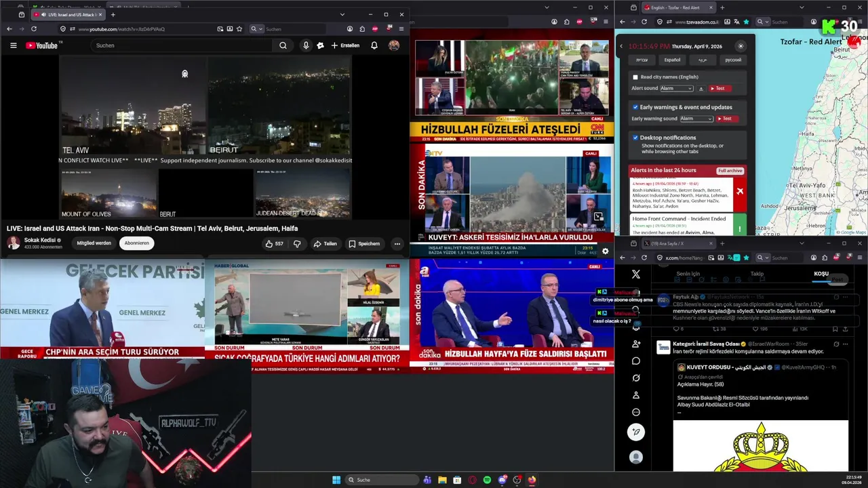Start YouTube voice search with microphone
Image resolution: width=868 pixels, height=488 pixels.
306,45
